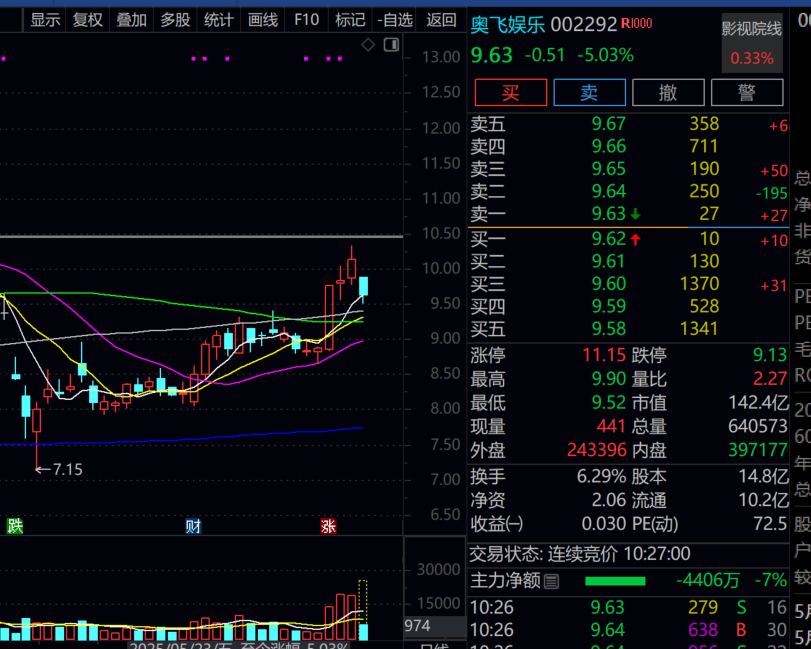Select the 买四 price 9.59
This screenshot has height=649, width=811.
[609, 306]
